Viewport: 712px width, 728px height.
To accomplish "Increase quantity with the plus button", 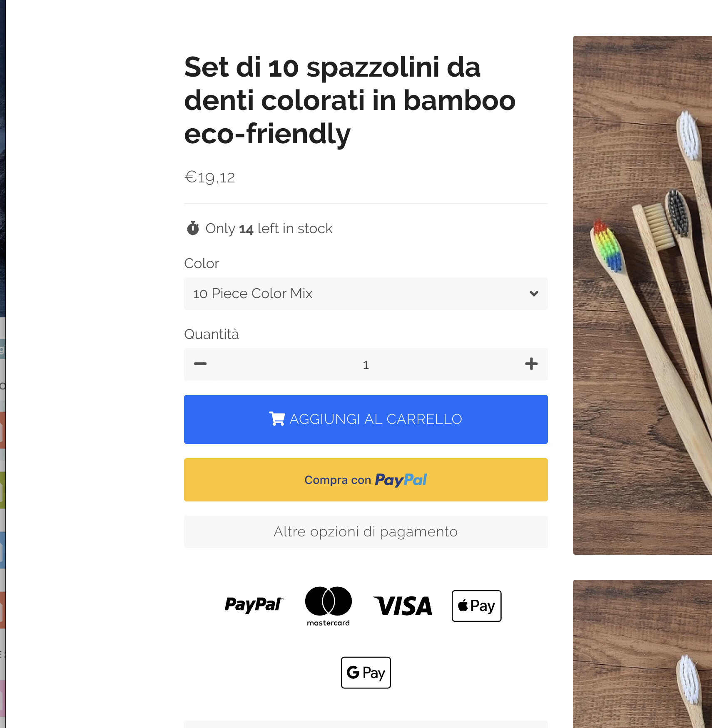I will click(x=531, y=364).
